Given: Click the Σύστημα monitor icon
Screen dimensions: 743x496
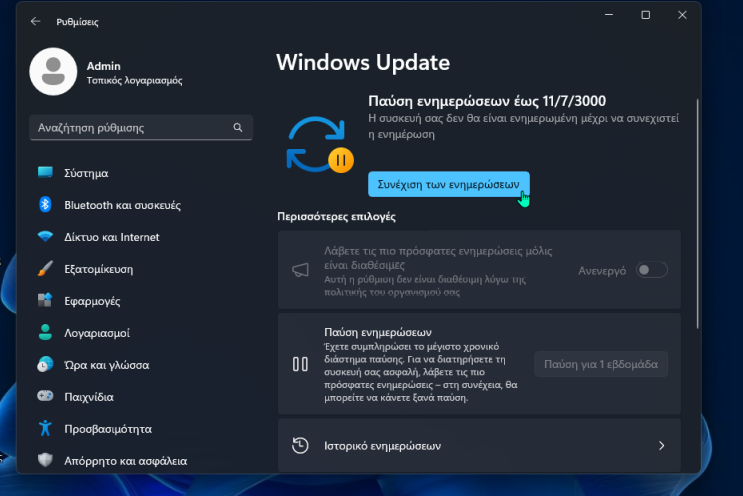Looking at the screenshot, I should (x=45, y=172).
